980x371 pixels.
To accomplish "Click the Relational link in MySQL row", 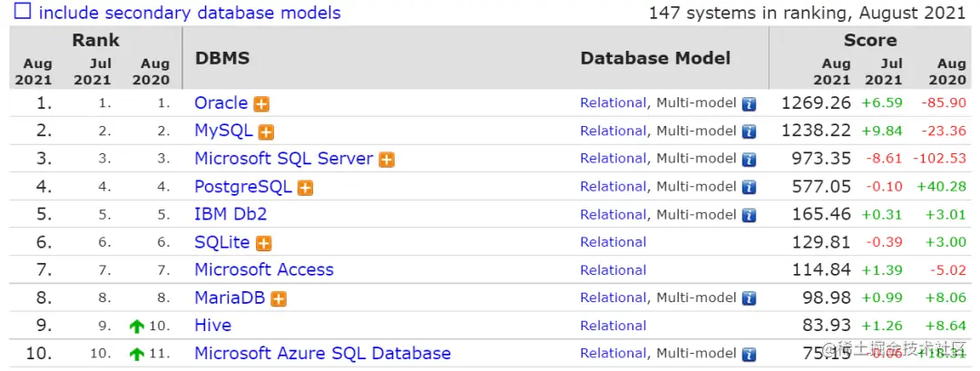I will (613, 132).
